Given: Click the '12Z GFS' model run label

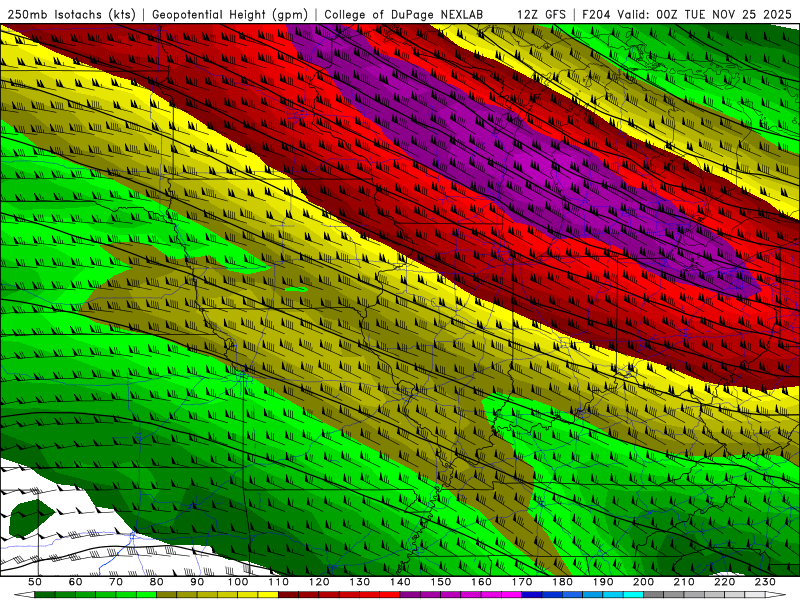Looking at the screenshot, I should tap(541, 14).
